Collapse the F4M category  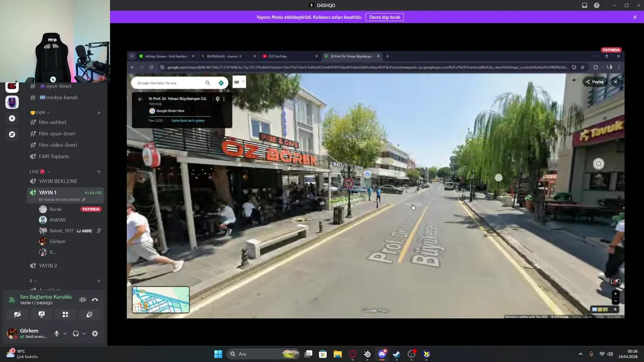click(40, 113)
